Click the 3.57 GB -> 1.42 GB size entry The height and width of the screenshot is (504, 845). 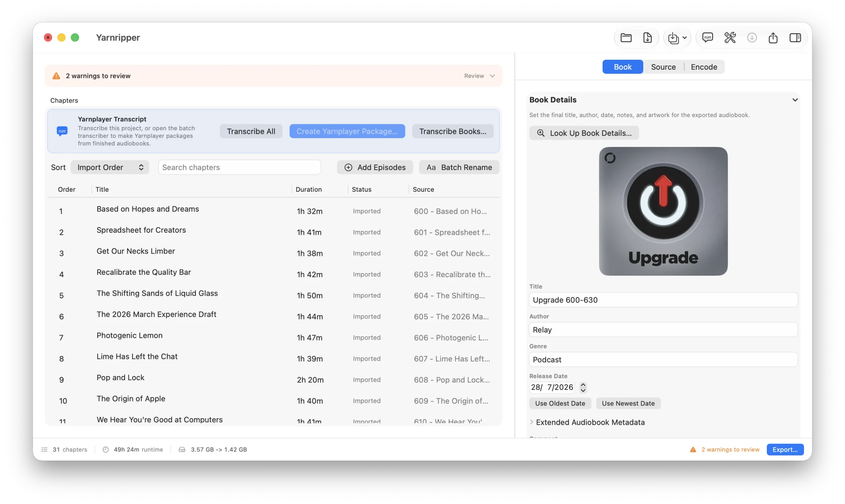point(213,449)
